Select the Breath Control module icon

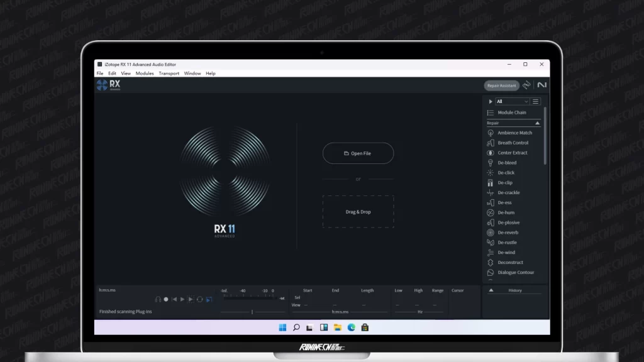(x=491, y=143)
